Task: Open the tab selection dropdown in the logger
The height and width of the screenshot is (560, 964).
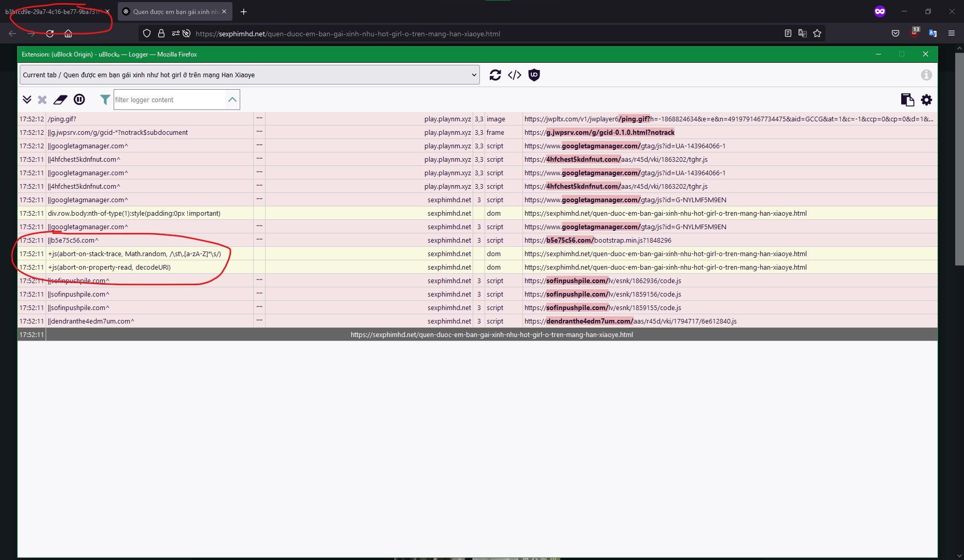Action: [249, 74]
